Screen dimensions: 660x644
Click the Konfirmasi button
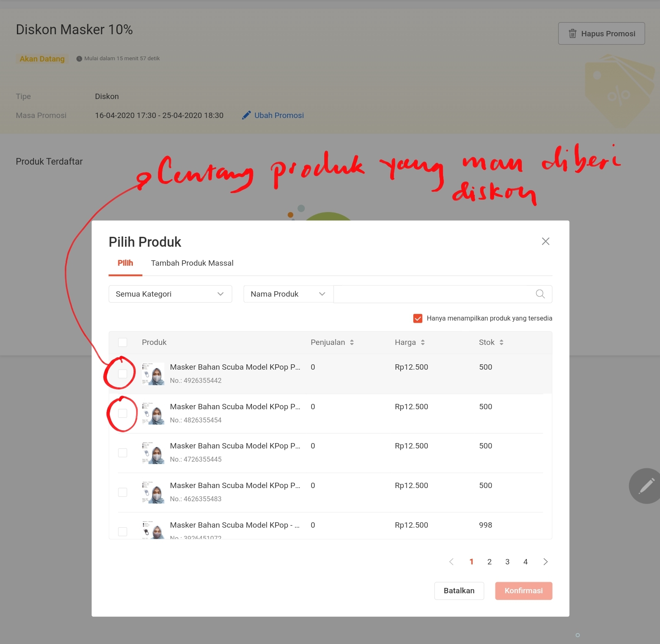coord(523,590)
